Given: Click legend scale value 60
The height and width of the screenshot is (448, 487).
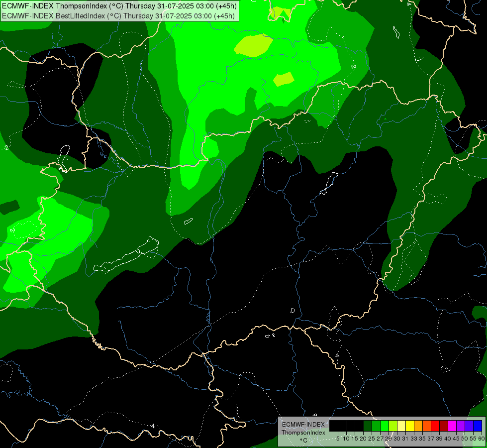Looking at the screenshot, I should 482,439.
